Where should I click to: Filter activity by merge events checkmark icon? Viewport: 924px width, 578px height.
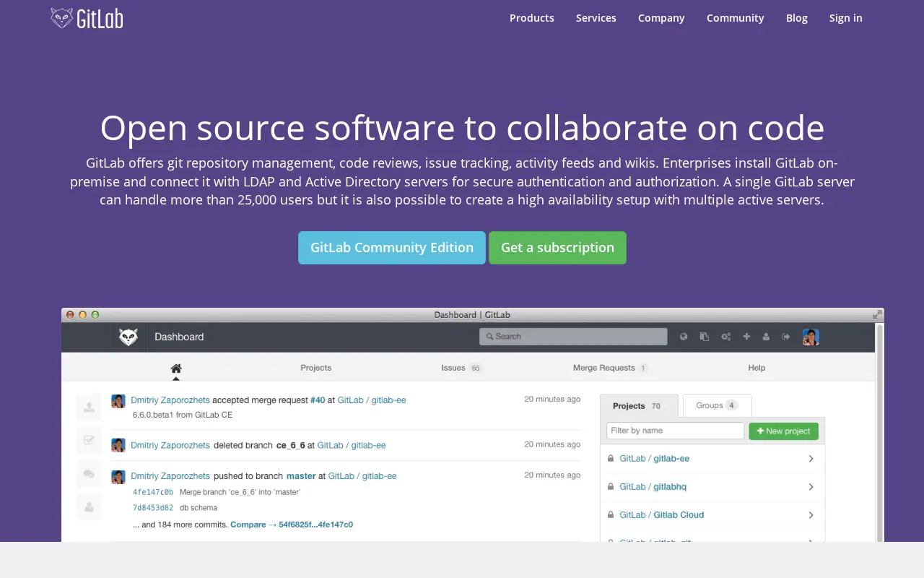tap(89, 439)
